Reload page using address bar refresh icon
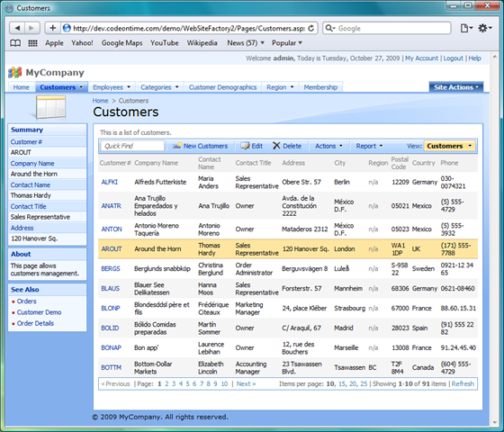Image resolution: width=504 pixels, height=432 pixels. click(310, 28)
